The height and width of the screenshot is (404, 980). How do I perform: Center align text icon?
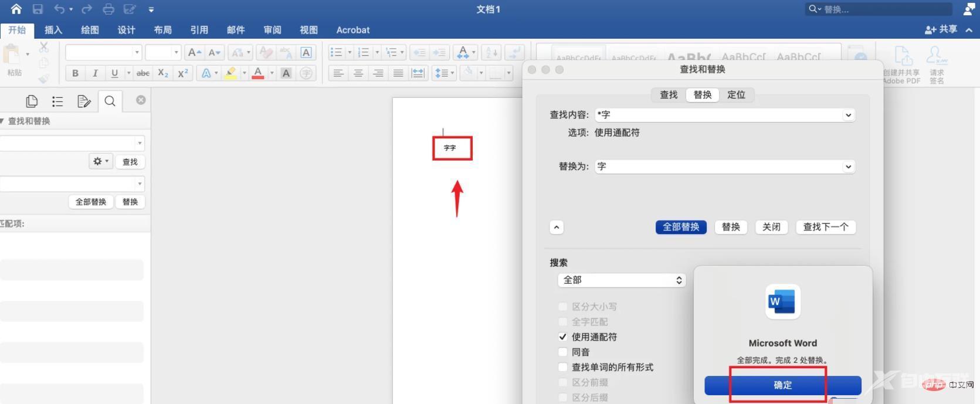point(358,73)
